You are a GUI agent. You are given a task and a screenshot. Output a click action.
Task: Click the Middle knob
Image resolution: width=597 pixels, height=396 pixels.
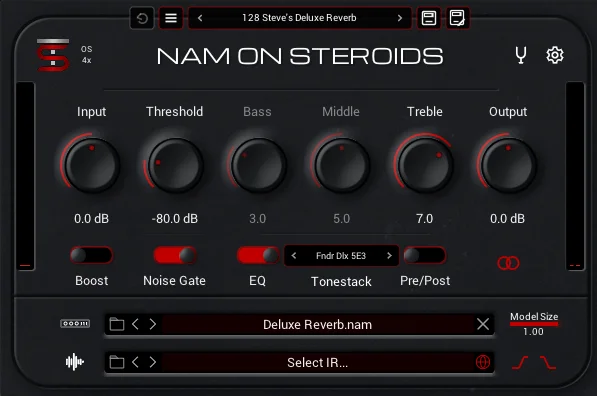[x=342, y=165]
